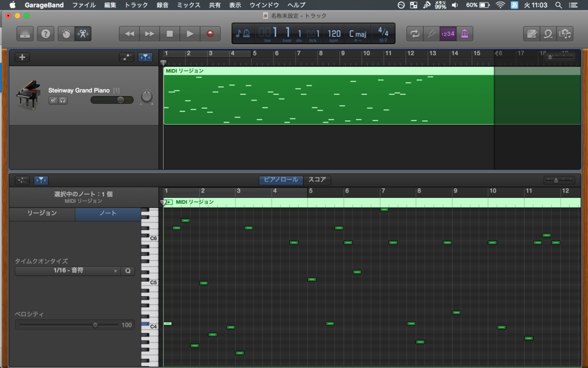
Task: Open the 編集 menu
Action: [x=110, y=5]
